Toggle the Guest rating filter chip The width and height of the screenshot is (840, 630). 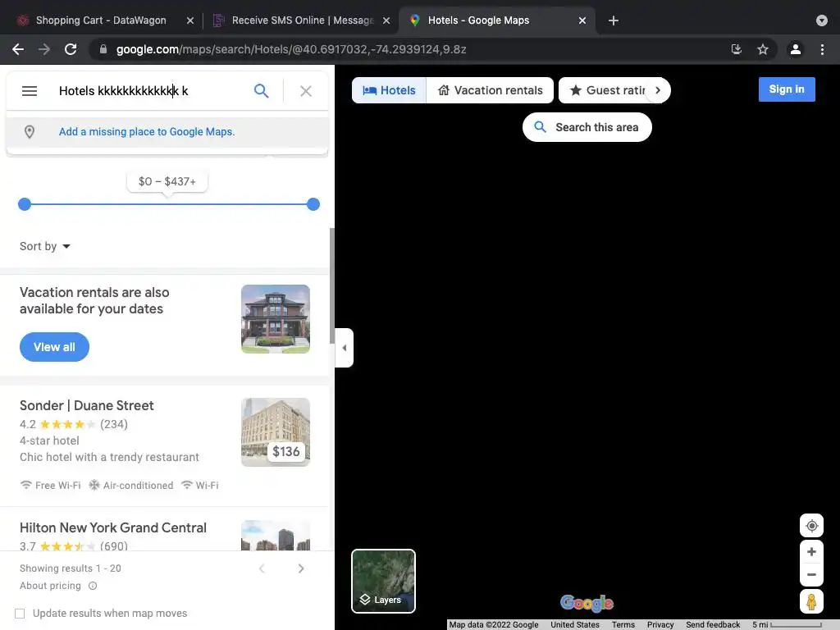click(607, 90)
